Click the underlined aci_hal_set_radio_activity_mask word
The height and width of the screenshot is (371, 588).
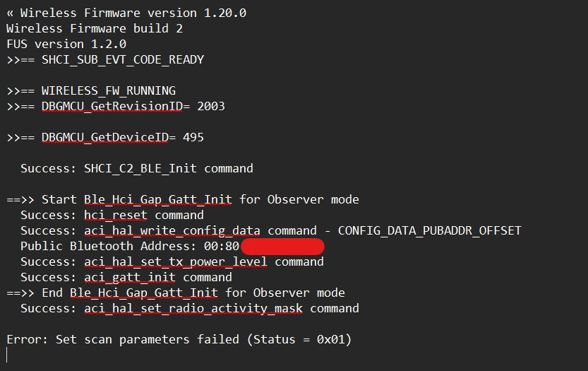pyautogui.click(x=193, y=308)
